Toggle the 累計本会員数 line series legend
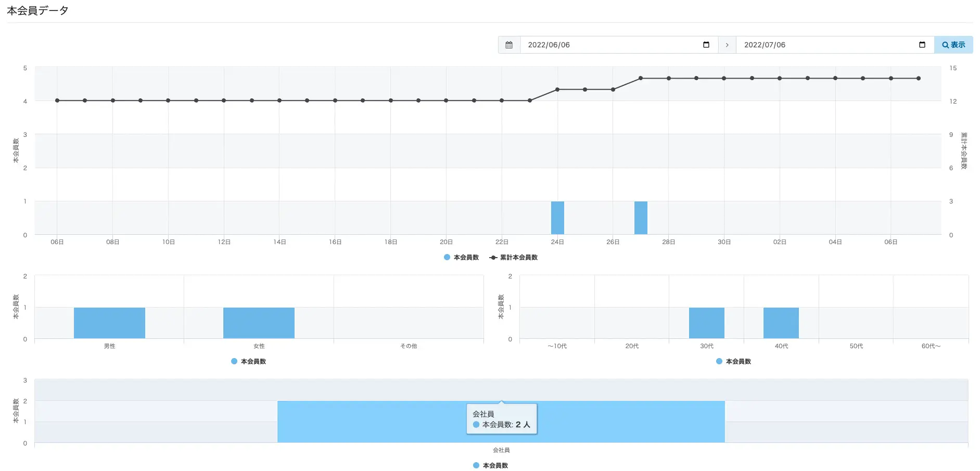Viewport: 980px width, 471px height. click(514, 257)
